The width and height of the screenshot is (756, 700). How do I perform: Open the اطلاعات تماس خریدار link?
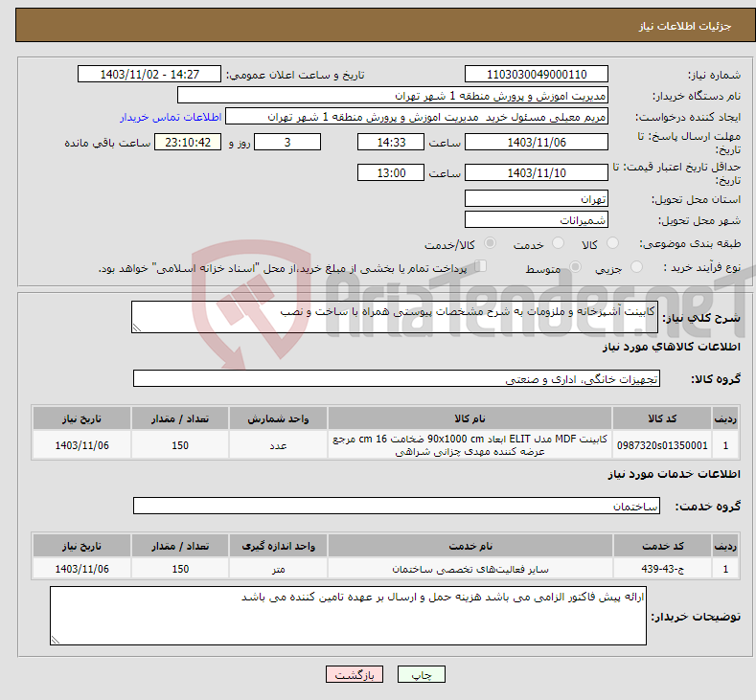pyautogui.click(x=171, y=117)
